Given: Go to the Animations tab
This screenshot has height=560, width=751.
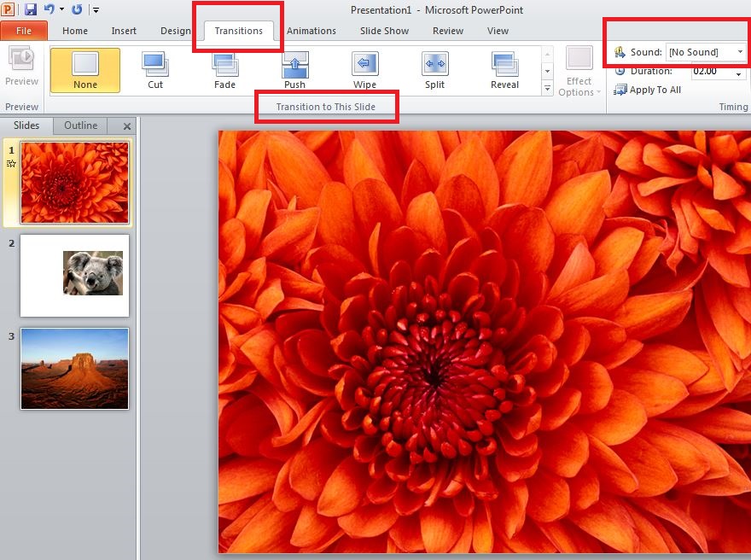Looking at the screenshot, I should point(311,31).
